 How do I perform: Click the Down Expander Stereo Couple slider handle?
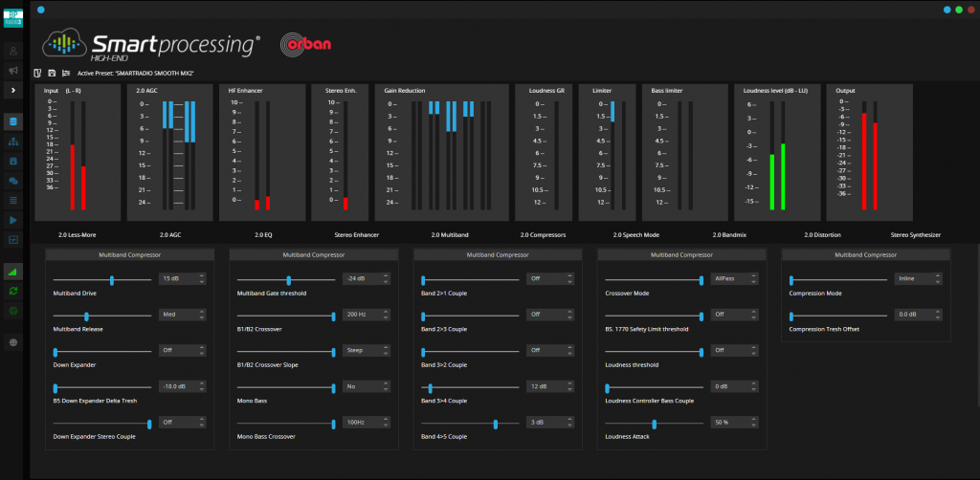[149, 424]
